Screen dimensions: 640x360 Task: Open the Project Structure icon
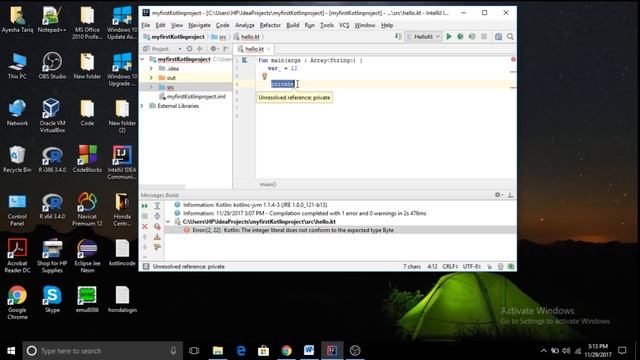point(498,37)
